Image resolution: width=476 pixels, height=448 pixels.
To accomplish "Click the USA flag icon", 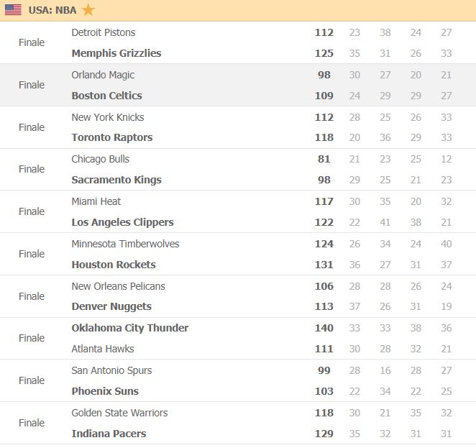I will [x=13, y=10].
